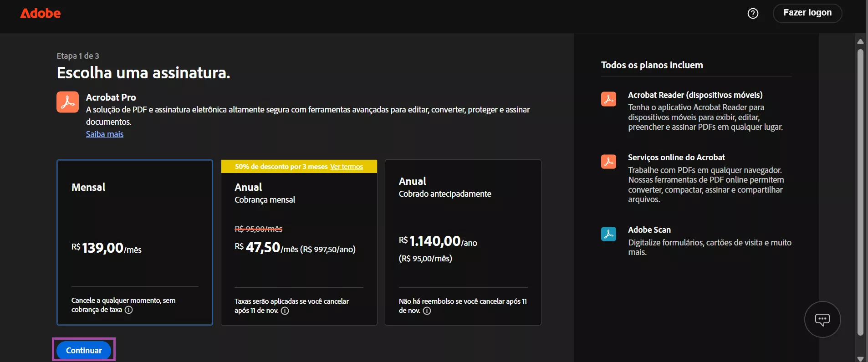The width and height of the screenshot is (868, 362).
Task: Click the 'R$ 139,00/mês' price text
Action: coord(107,248)
